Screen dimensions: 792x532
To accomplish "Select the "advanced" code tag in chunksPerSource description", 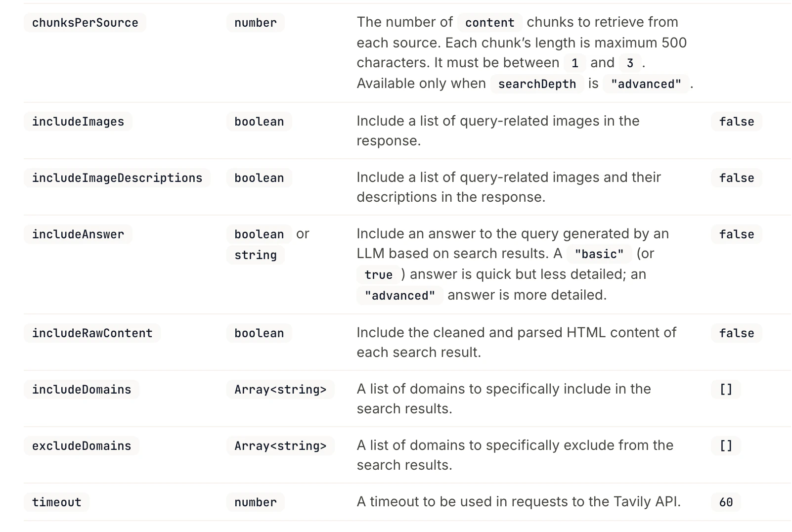I will [x=646, y=84].
